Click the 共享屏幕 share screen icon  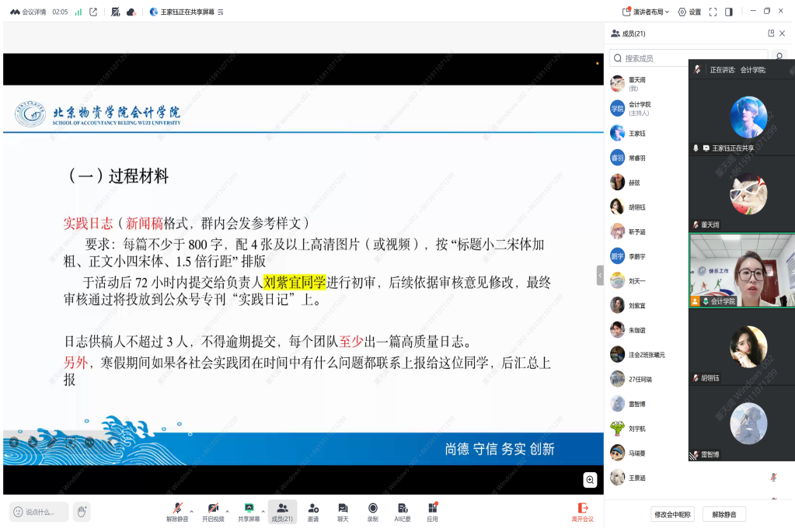pos(249,509)
